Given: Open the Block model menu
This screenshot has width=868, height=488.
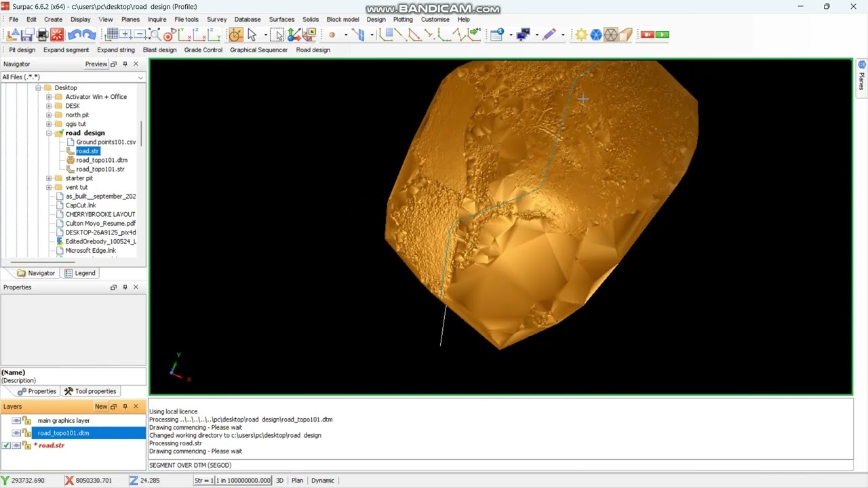Looking at the screenshot, I should tap(342, 20).
